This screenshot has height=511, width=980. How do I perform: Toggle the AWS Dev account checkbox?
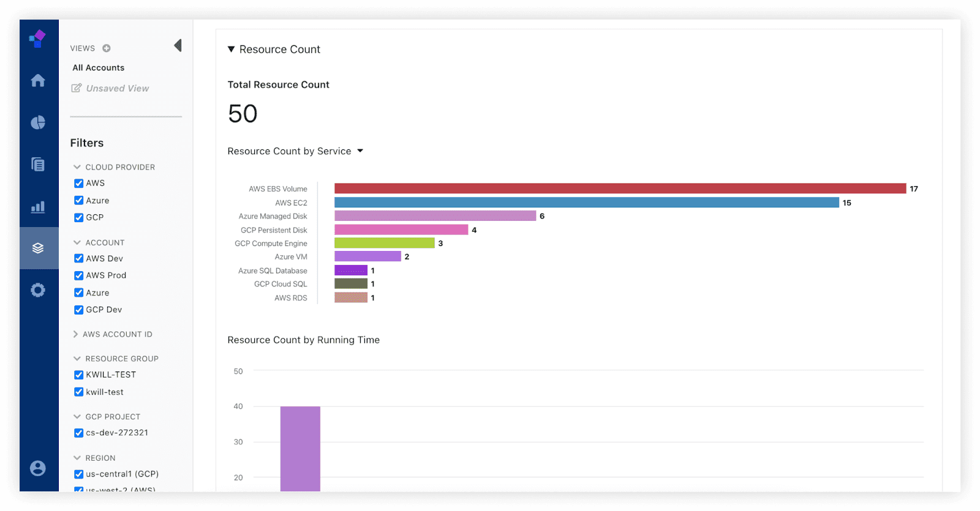[x=78, y=258]
